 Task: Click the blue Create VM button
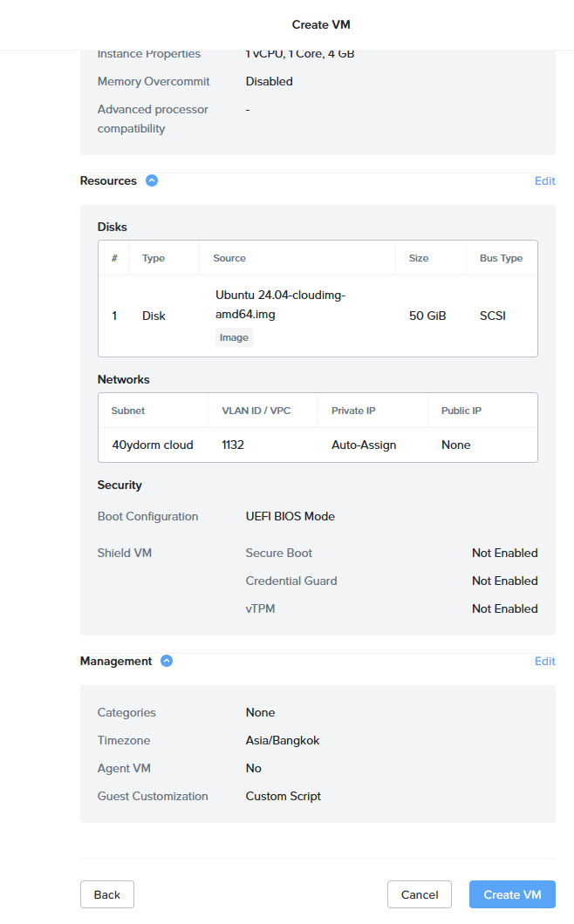tap(512, 894)
